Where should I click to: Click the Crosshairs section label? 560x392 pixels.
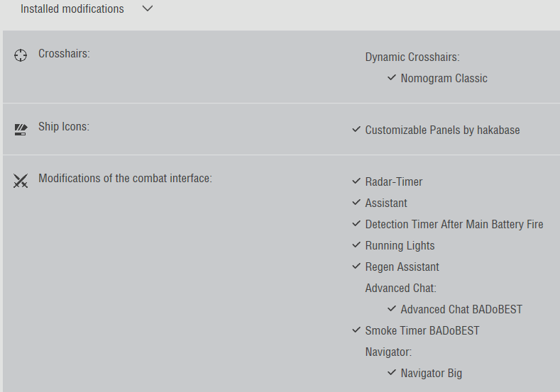pyautogui.click(x=64, y=53)
